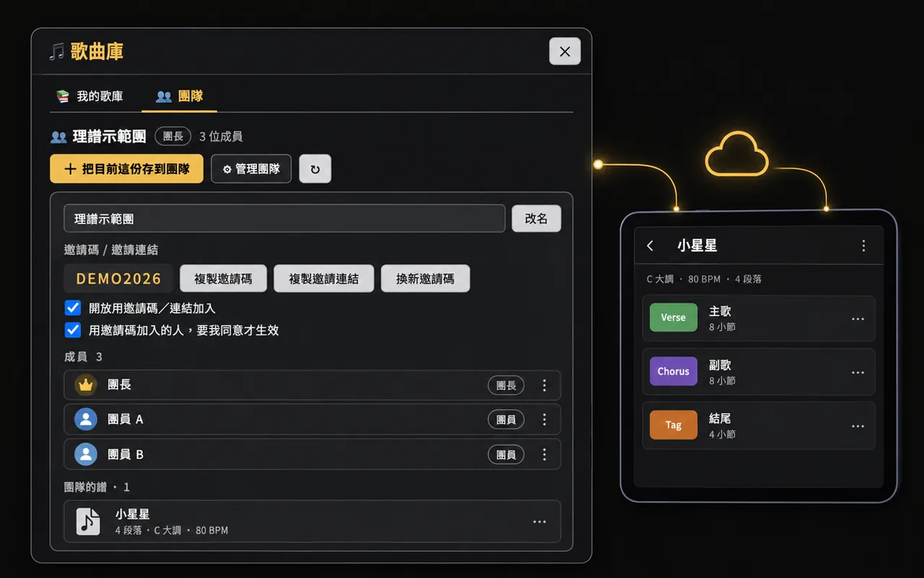Viewport: 924px width, 578px height.
Task: Open options menu for 團長 member row
Action: (544, 385)
